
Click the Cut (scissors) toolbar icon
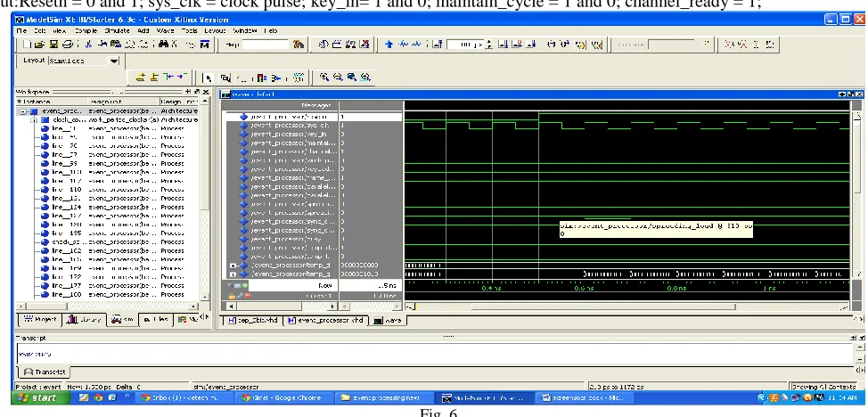[90, 45]
